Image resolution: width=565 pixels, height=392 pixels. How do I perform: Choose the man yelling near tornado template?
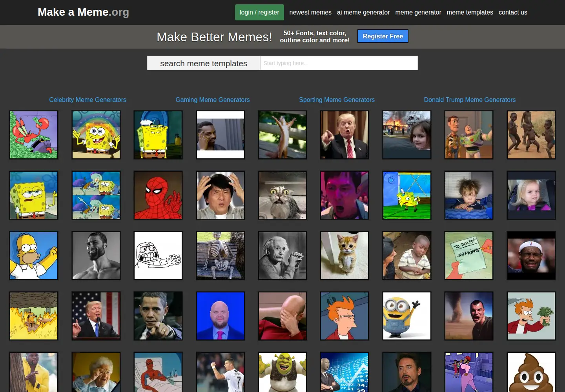pos(469,316)
